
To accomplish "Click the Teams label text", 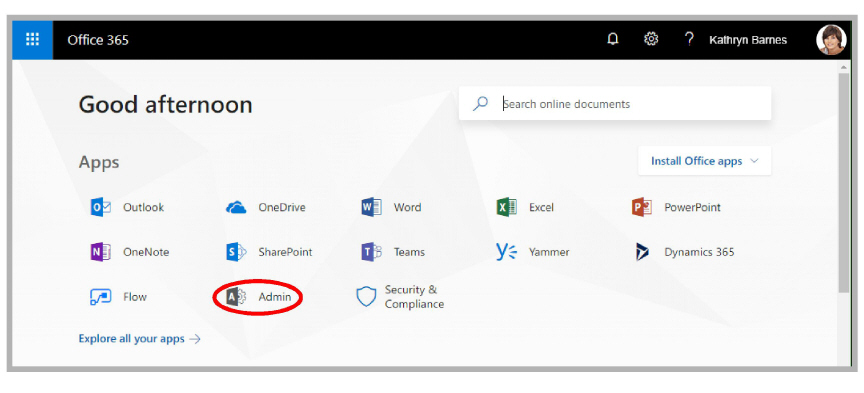I will [409, 252].
